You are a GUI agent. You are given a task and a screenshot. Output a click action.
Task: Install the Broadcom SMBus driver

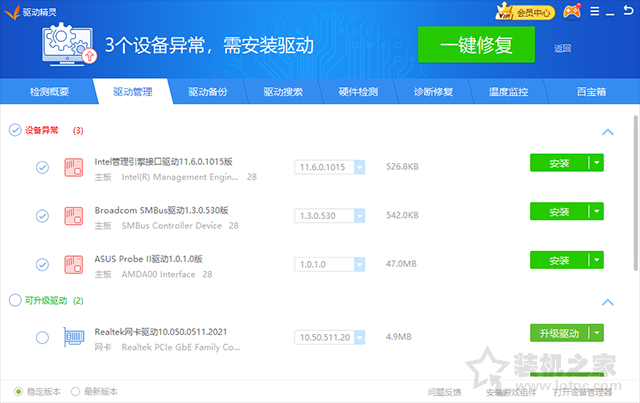coord(559,212)
